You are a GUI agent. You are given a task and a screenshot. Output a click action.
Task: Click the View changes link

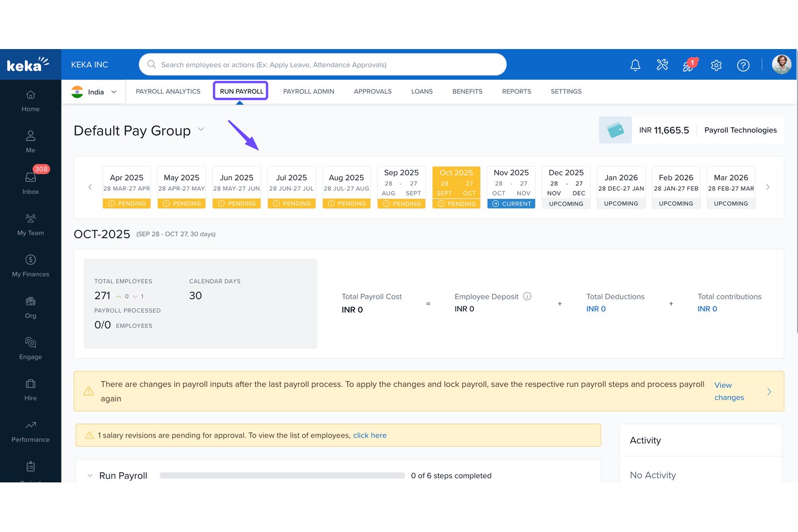pos(729,391)
